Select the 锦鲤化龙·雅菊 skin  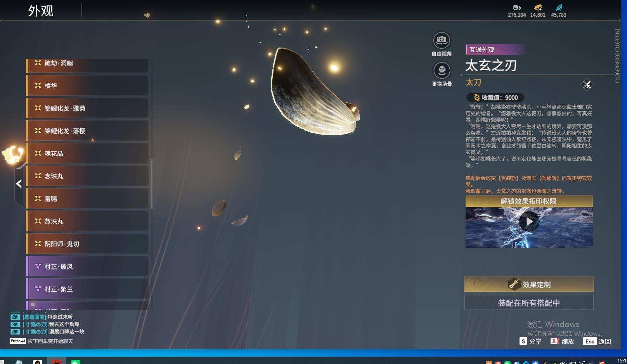(x=87, y=108)
